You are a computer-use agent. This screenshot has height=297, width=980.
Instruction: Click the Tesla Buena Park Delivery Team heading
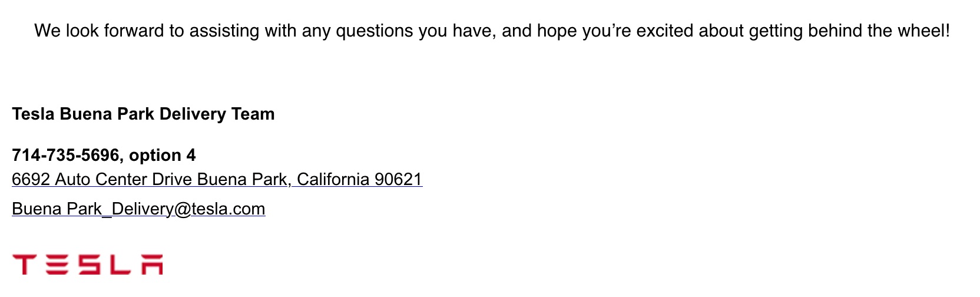143,114
